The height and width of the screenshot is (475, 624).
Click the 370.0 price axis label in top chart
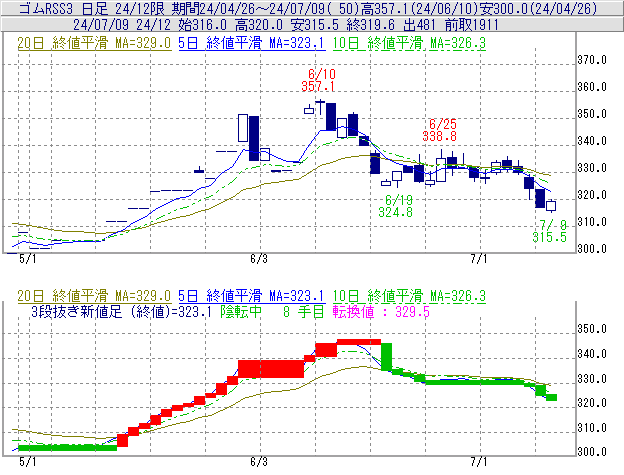point(592,60)
